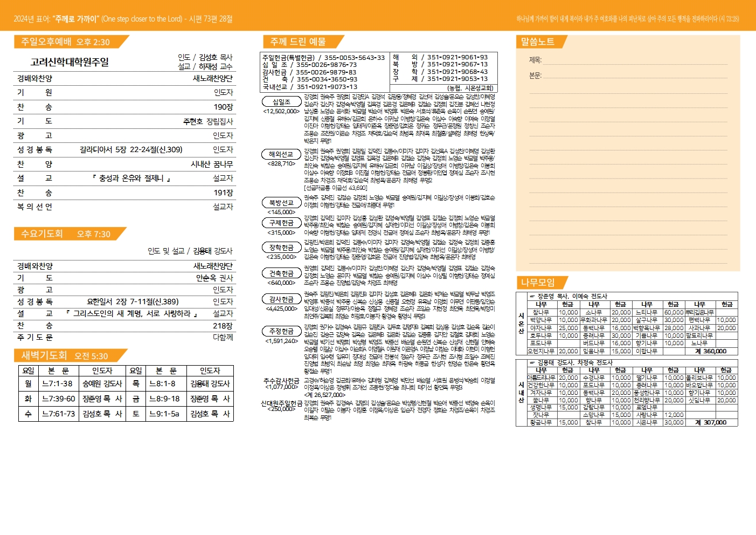Click the '(농협. 시온성교회)' note
The width and height of the screenshot is (756, 535).
470,88
